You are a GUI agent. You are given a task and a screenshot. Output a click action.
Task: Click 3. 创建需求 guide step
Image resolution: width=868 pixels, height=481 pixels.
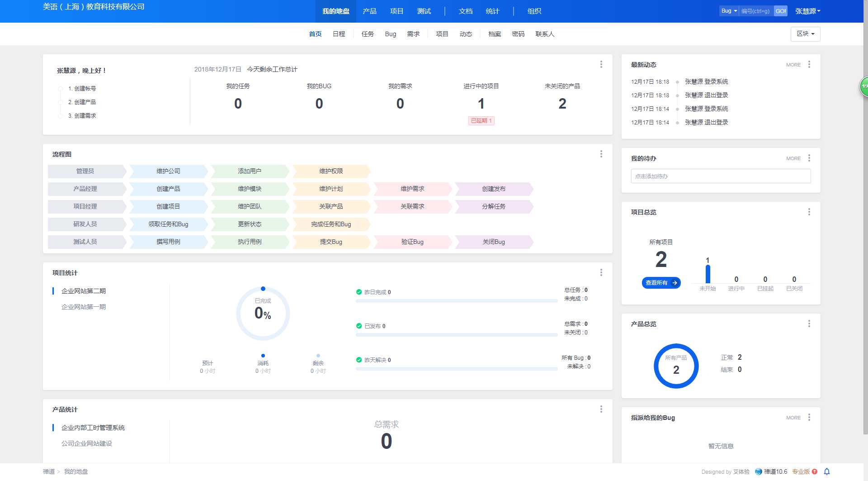click(x=82, y=116)
